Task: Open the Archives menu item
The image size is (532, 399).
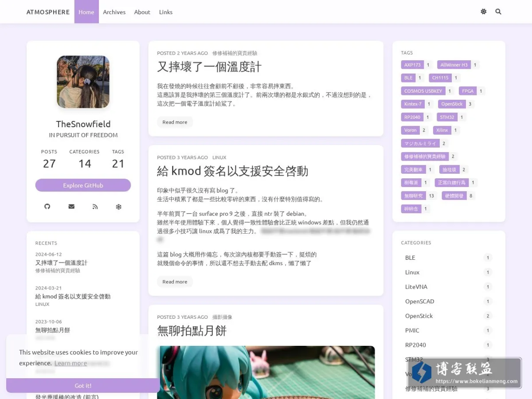Action: (114, 12)
